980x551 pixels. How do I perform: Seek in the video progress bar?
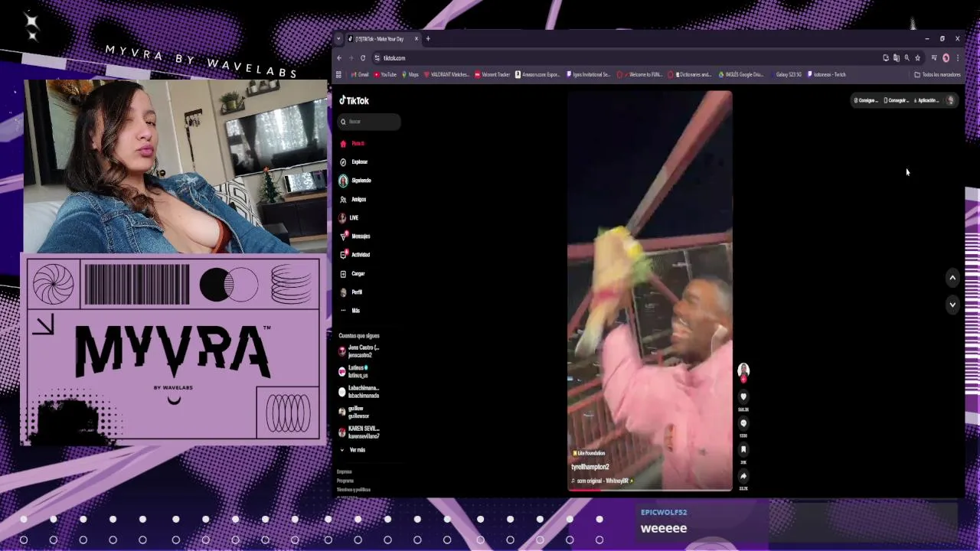tap(649, 489)
